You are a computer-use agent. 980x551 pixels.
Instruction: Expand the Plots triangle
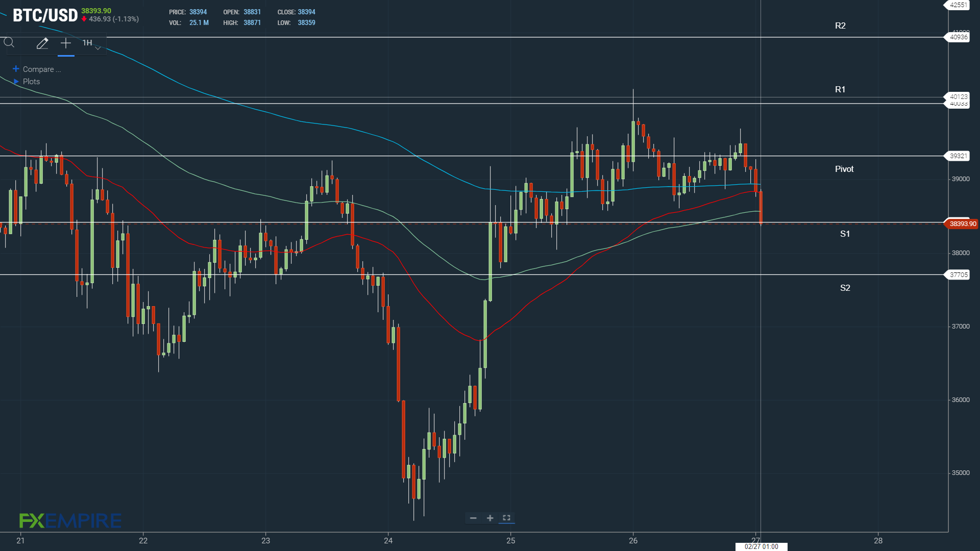(16, 82)
